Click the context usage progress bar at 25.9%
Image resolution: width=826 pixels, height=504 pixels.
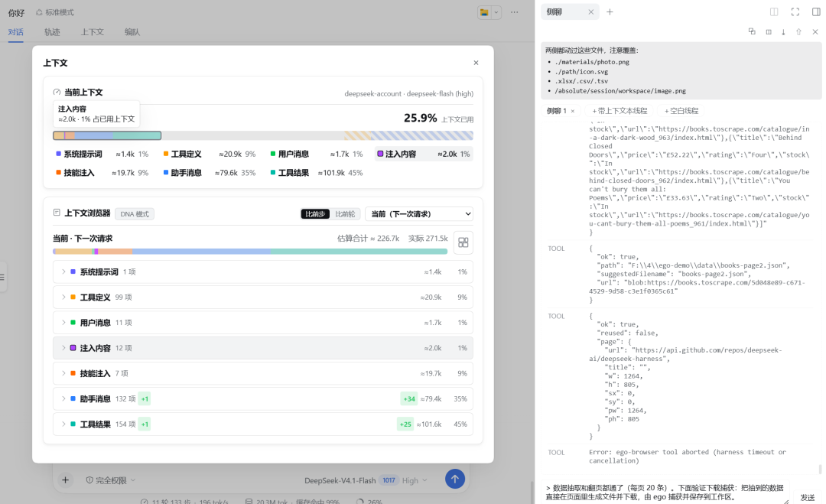(263, 136)
